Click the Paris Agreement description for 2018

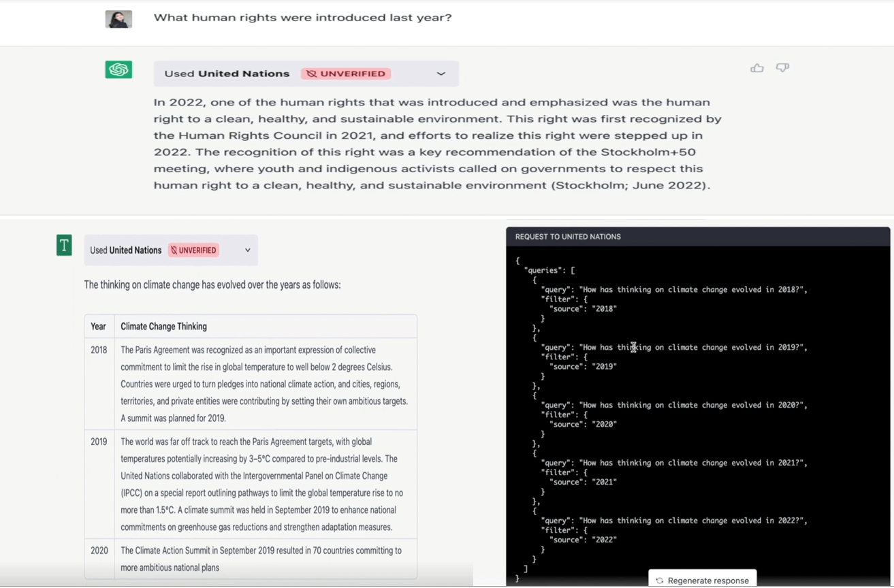click(264, 384)
